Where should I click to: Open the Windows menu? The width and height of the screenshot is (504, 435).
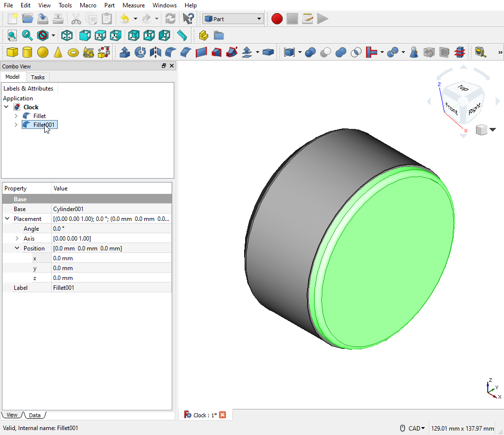pos(164,5)
